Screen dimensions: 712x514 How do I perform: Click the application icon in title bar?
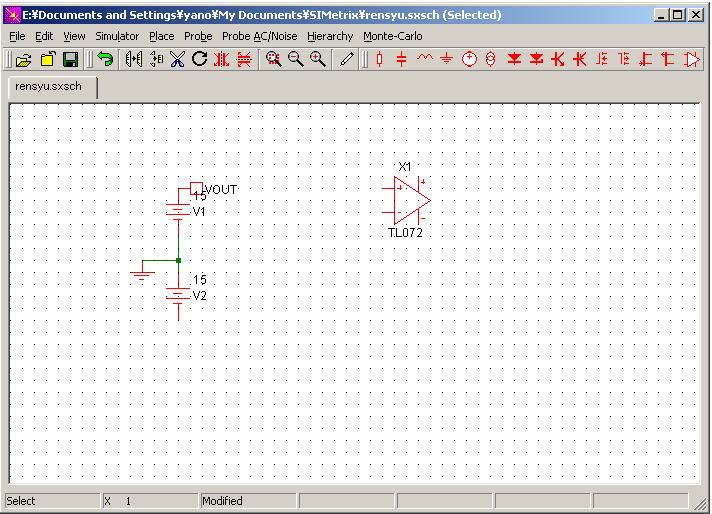[12, 15]
